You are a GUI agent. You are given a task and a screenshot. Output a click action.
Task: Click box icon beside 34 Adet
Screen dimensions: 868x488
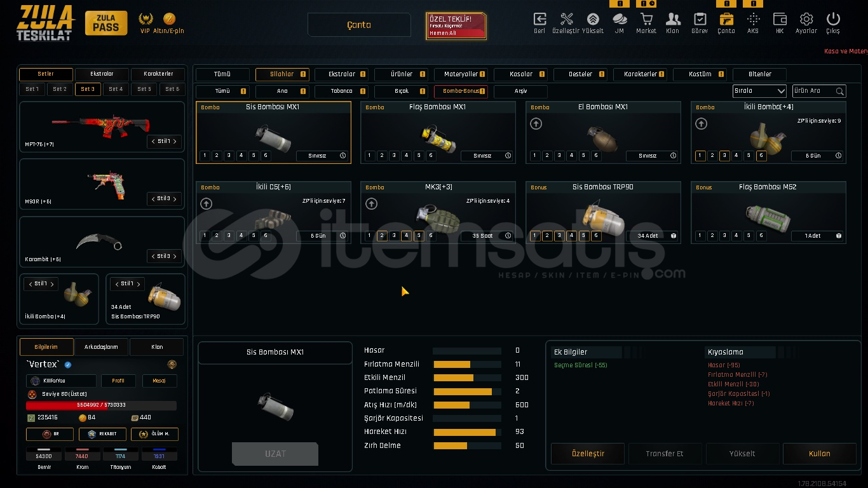674,236
